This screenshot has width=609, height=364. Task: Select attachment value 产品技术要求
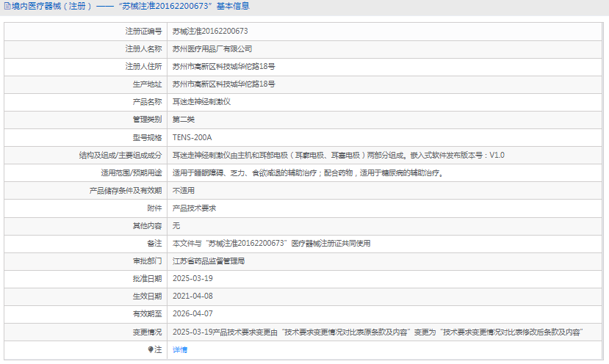(x=194, y=208)
